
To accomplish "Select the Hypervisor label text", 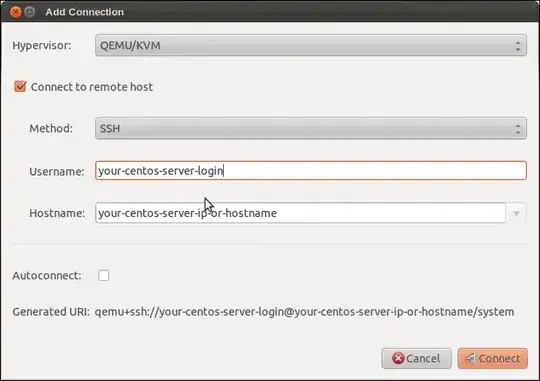I will [42, 45].
